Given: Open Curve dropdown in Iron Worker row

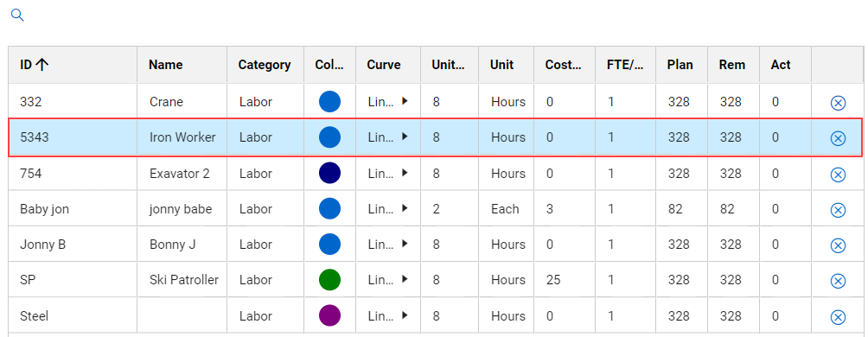Looking at the screenshot, I should pyautogui.click(x=405, y=137).
